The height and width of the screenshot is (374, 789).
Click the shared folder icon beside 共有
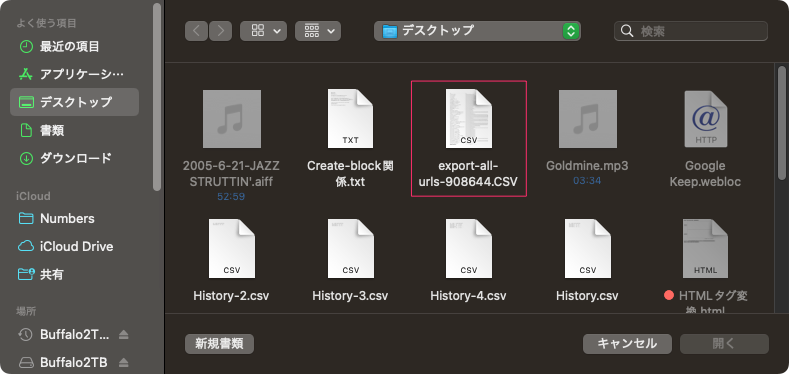pos(25,274)
